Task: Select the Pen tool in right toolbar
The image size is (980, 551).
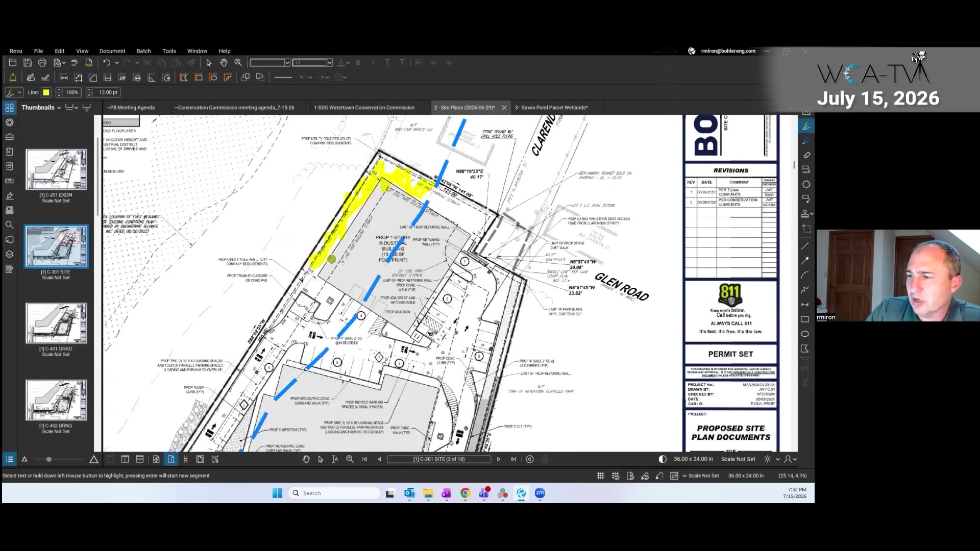Action: click(806, 140)
